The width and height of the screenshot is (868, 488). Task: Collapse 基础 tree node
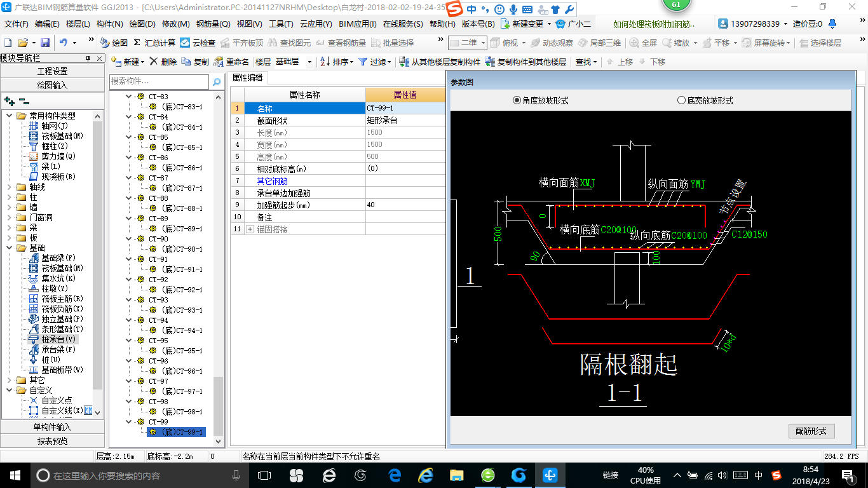click(x=10, y=248)
